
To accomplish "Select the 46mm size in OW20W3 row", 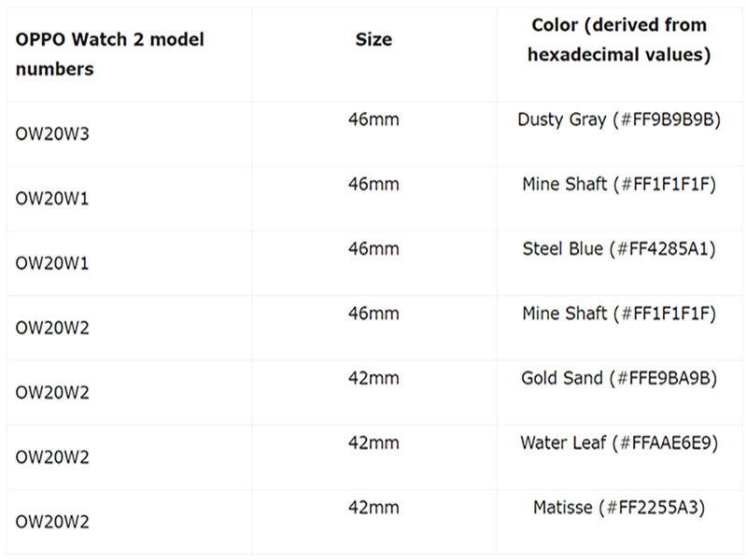I will (374, 119).
